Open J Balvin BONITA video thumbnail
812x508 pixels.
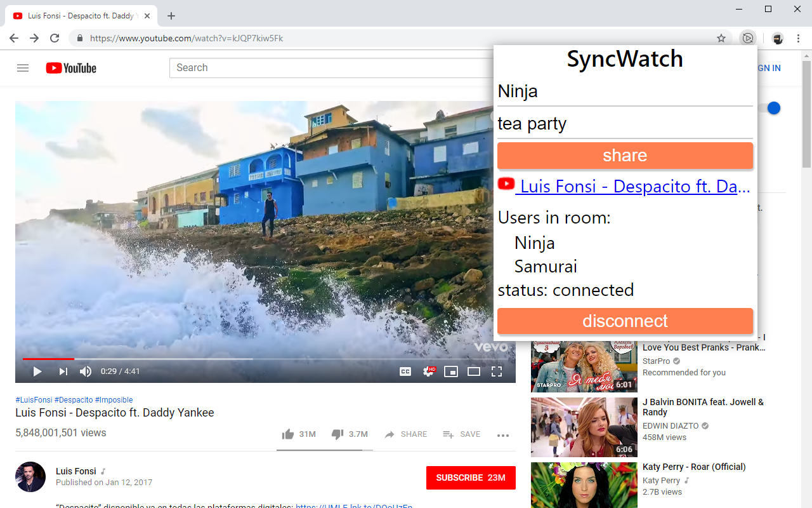click(584, 427)
